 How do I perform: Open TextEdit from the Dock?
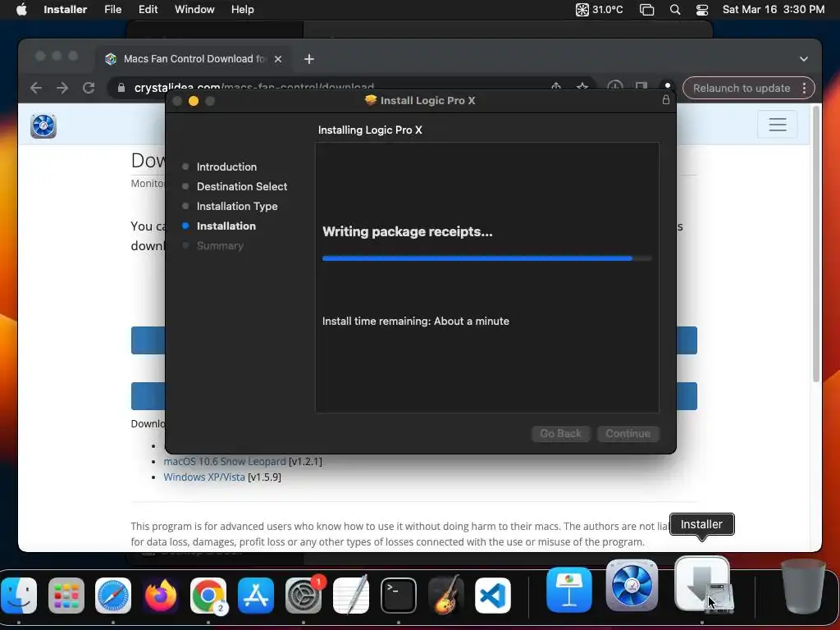[x=351, y=596]
